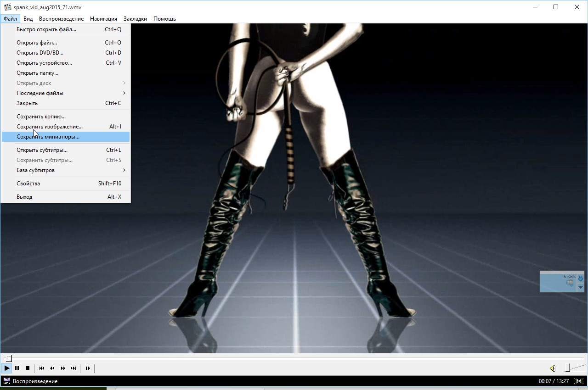Screen dimensions: 588x390
Task: Skip to next track button
Action: [x=73, y=368]
